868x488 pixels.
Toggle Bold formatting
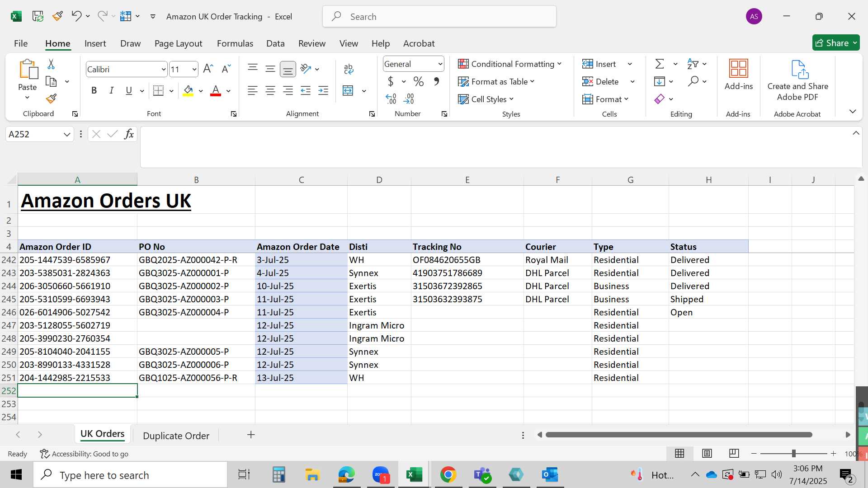pyautogui.click(x=94, y=90)
